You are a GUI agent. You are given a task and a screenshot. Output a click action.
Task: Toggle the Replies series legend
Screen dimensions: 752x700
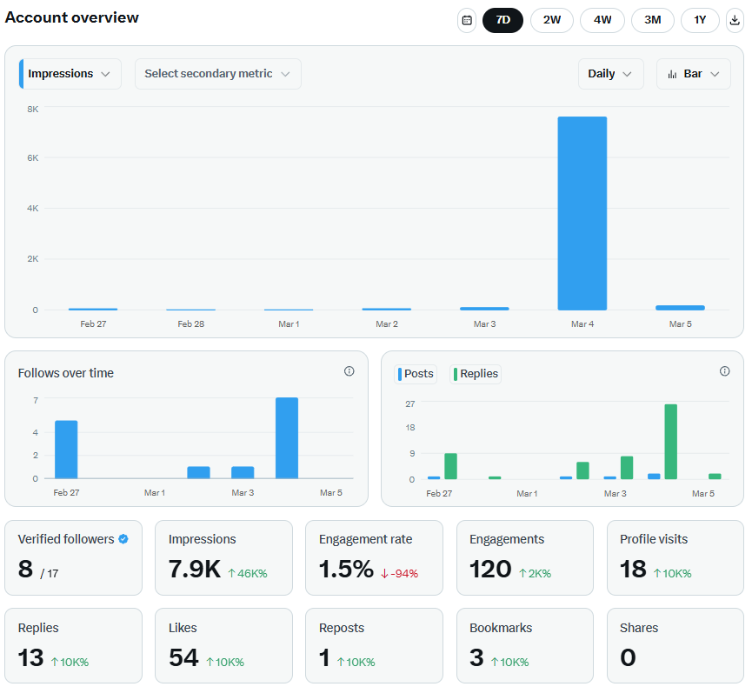click(476, 374)
